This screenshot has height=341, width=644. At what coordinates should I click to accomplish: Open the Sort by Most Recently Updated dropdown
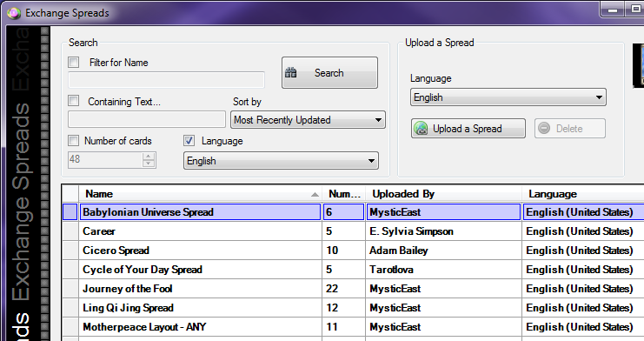point(308,120)
